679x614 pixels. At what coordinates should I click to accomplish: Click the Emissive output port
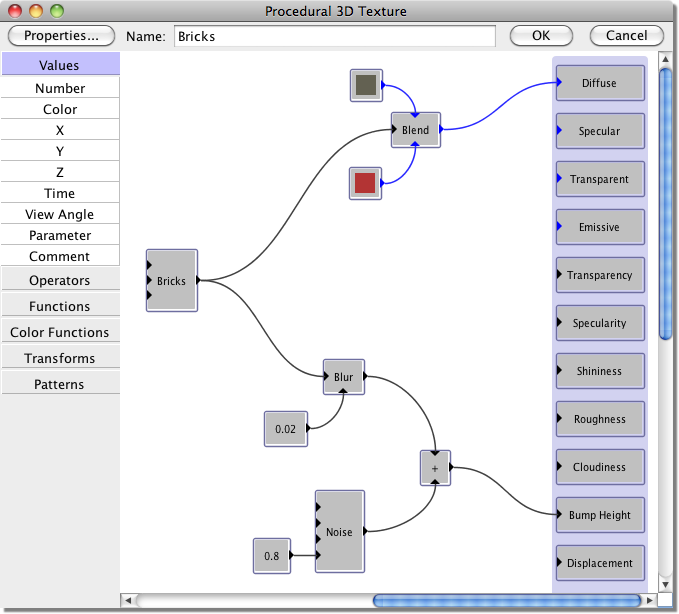tap(600, 227)
